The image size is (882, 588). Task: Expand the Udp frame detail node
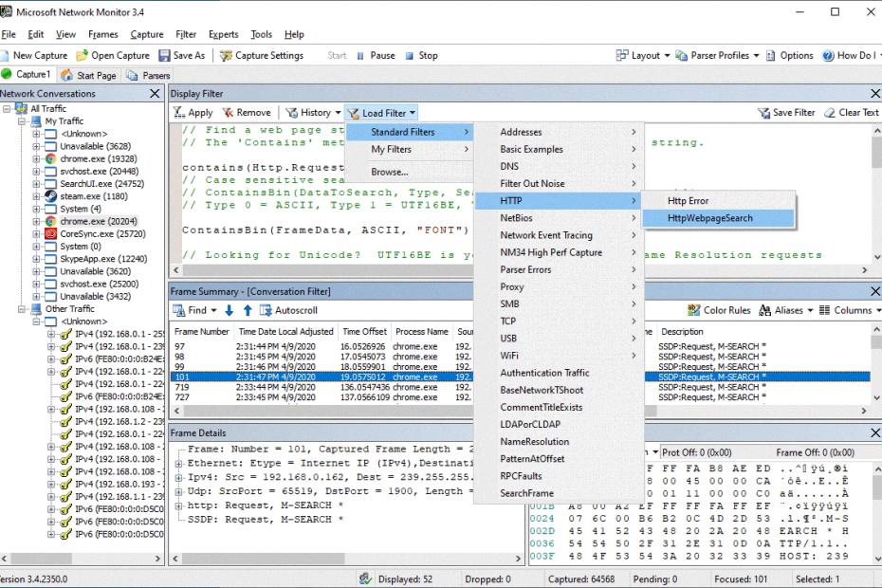pyautogui.click(x=179, y=492)
